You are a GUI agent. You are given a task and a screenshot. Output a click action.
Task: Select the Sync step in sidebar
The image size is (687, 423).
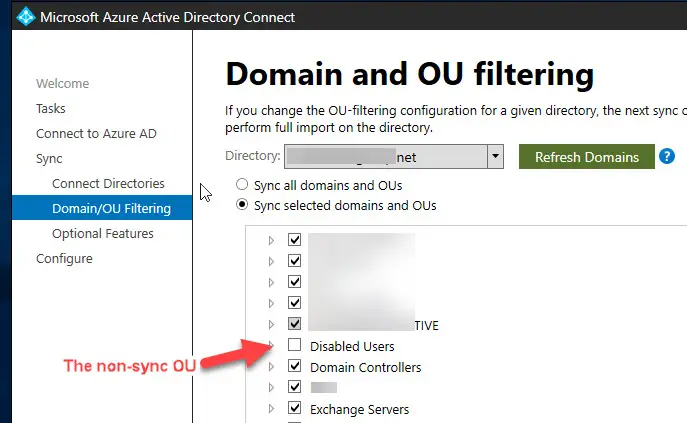[49, 158]
